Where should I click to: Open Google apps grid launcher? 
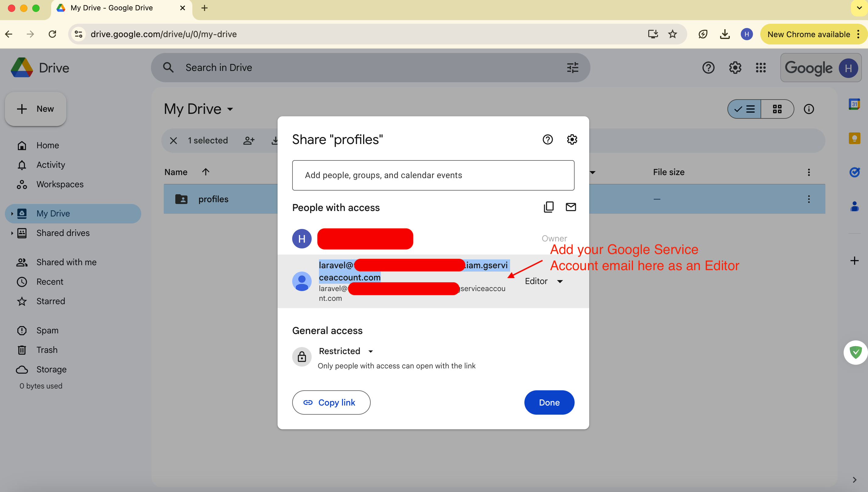click(761, 68)
